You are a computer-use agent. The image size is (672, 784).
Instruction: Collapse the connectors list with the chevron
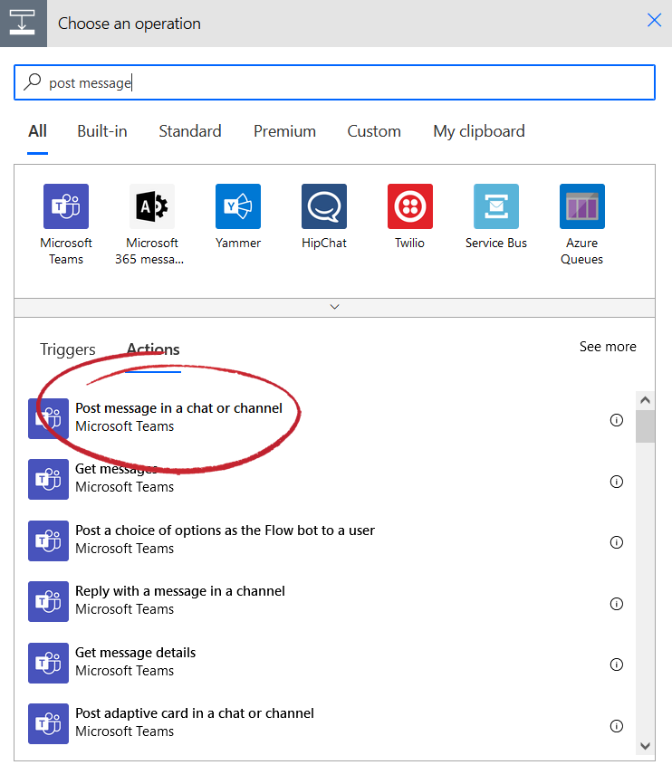point(334,307)
